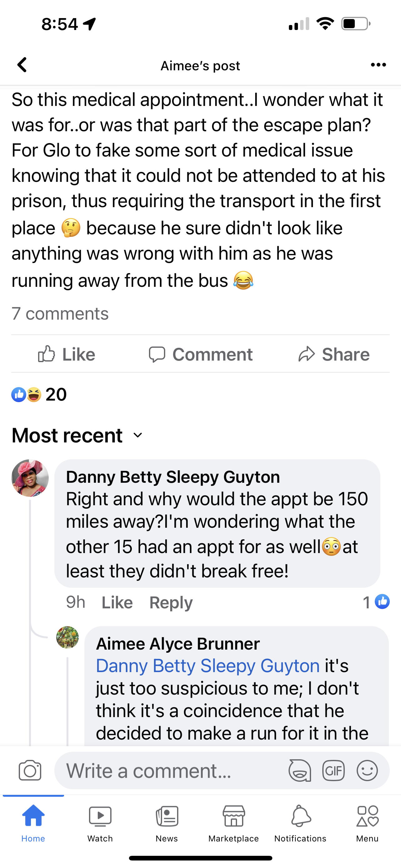Like Aimee's post
This screenshot has height=868, width=401.
pyautogui.click(x=67, y=354)
